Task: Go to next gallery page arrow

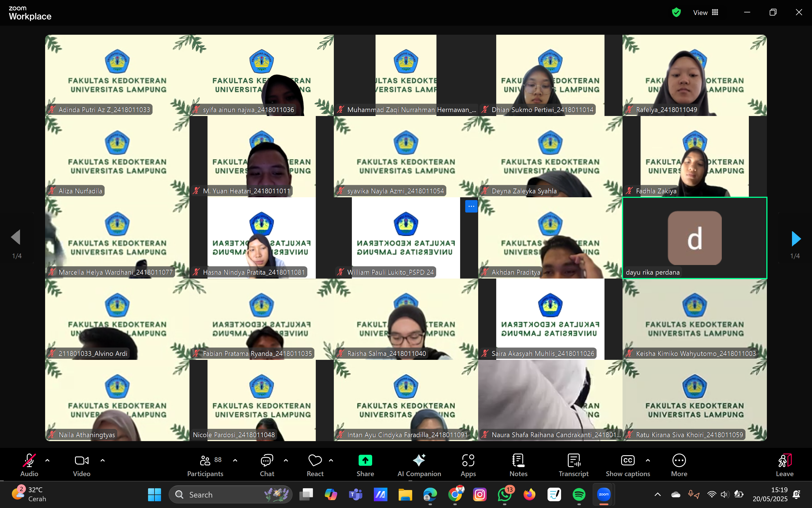Action: [x=796, y=238]
